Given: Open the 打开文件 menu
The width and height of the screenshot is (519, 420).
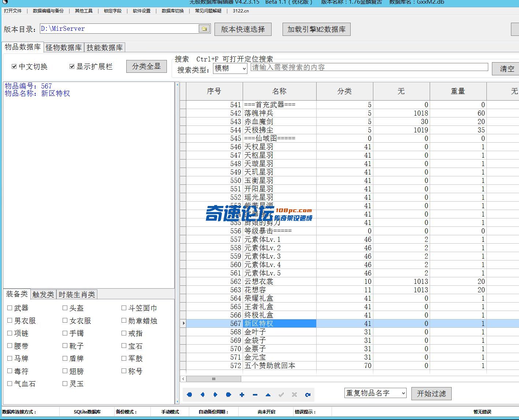Looking at the screenshot, I should tap(13, 11).
